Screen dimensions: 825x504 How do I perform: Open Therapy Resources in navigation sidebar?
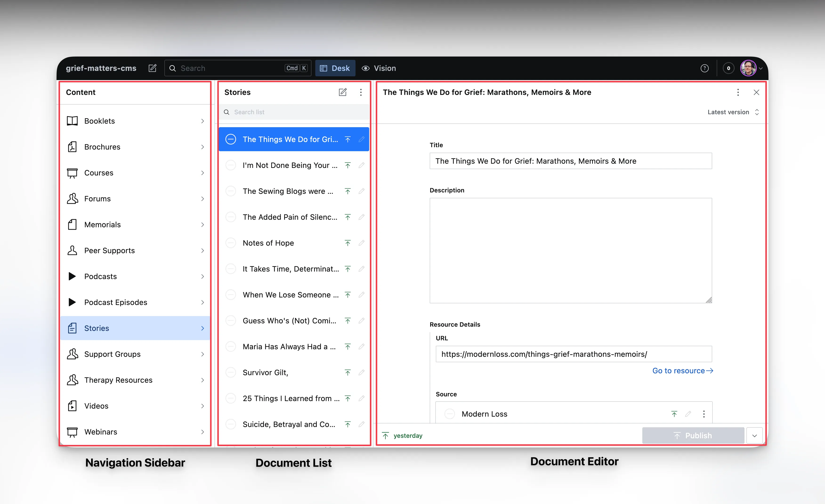tap(118, 380)
